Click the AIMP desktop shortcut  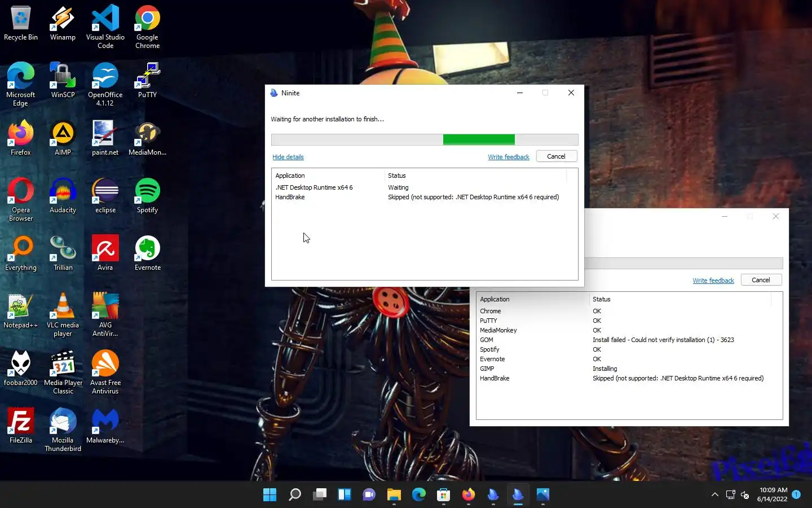(x=63, y=138)
